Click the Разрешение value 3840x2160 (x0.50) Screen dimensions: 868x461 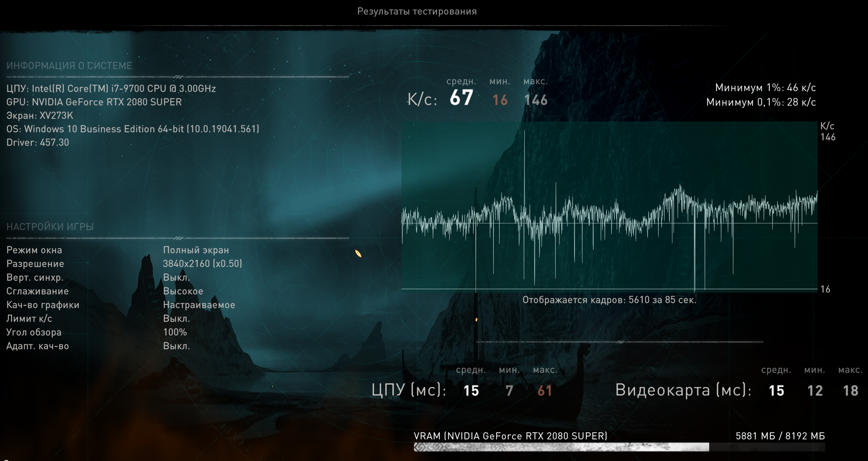pos(203,264)
